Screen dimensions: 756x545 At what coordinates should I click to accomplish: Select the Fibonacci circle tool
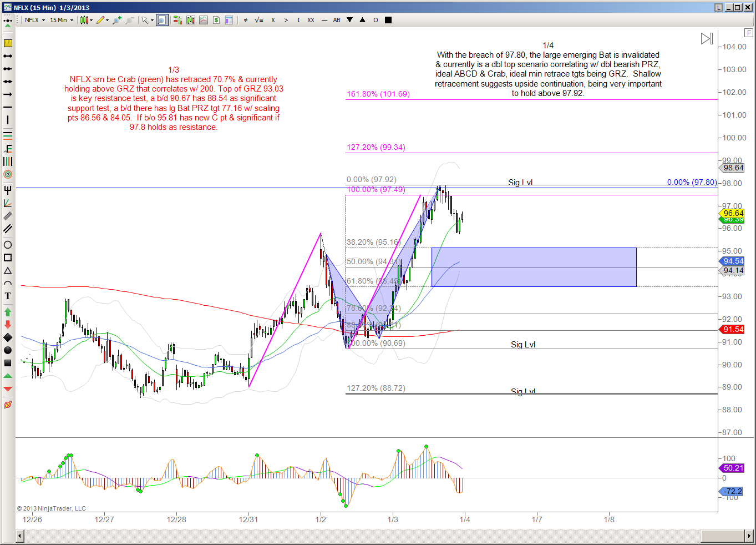(x=8, y=174)
